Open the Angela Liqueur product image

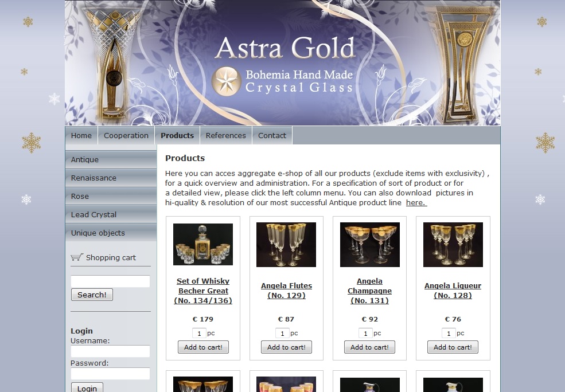[453, 244]
